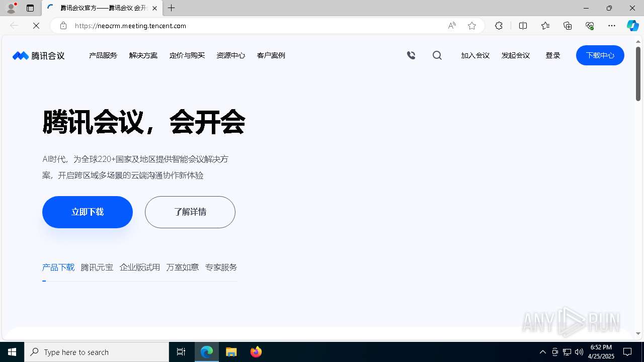Image resolution: width=644 pixels, height=362 pixels.
Task: Click the 立即下载 button
Action: (88, 212)
